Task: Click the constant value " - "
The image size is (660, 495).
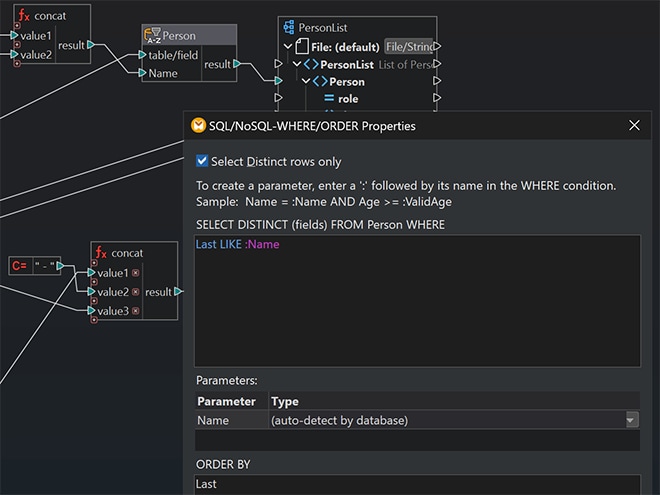Action: tap(44, 266)
